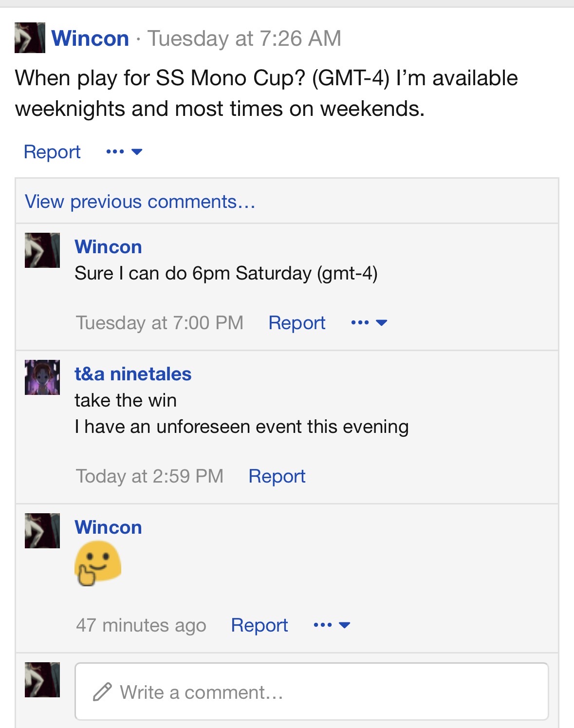This screenshot has height=728, width=574.
Task: Open the Wincon profile link in post header
Action: 90,38
